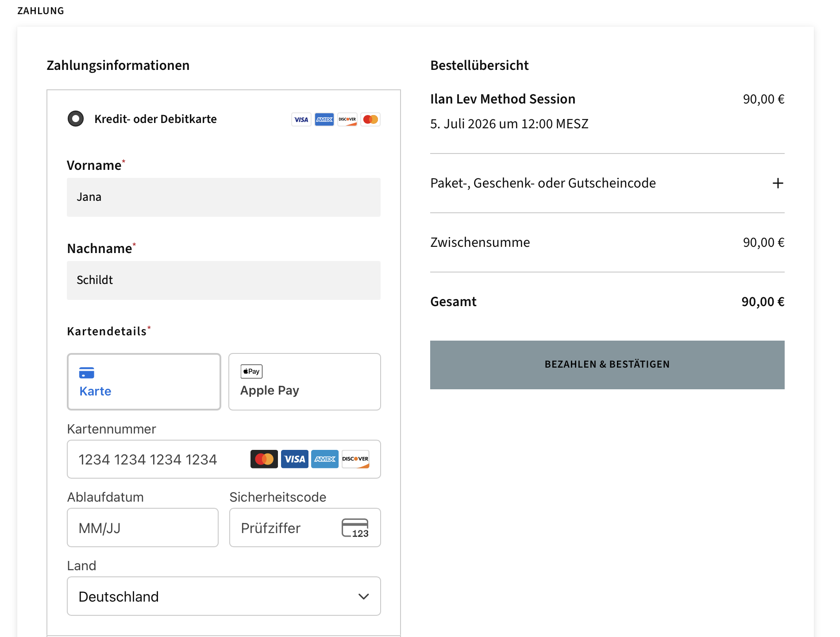Expand Paket-, Geschenk- oder Gutscheincode with plus
Image resolution: width=840 pixels, height=637 pixels.
point(778,183)
